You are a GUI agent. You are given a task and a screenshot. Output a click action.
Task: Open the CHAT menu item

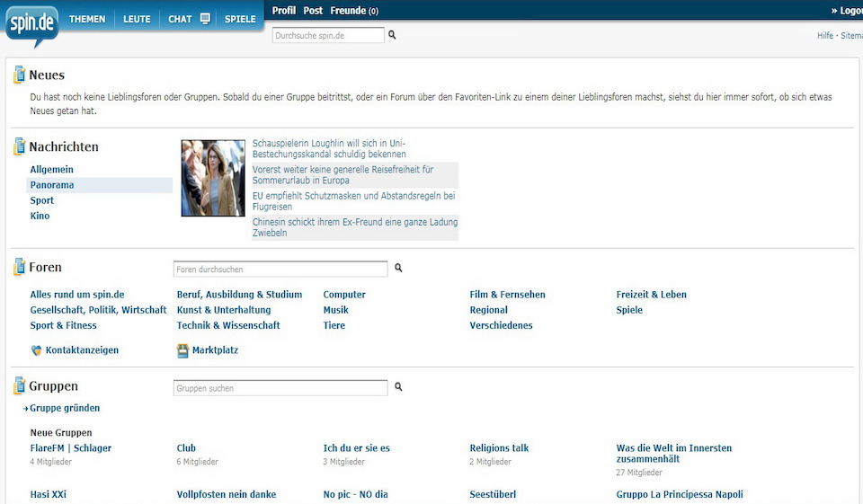[x=180, y=19]
